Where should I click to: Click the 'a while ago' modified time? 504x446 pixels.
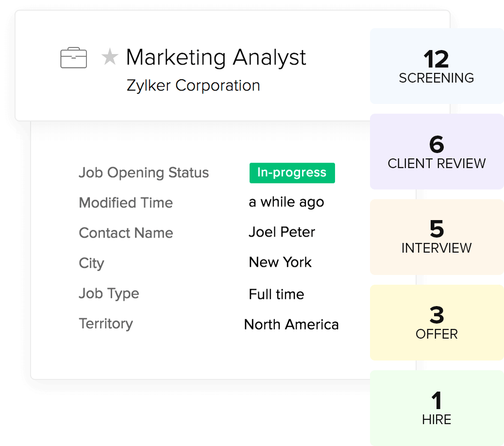[286, 202]
